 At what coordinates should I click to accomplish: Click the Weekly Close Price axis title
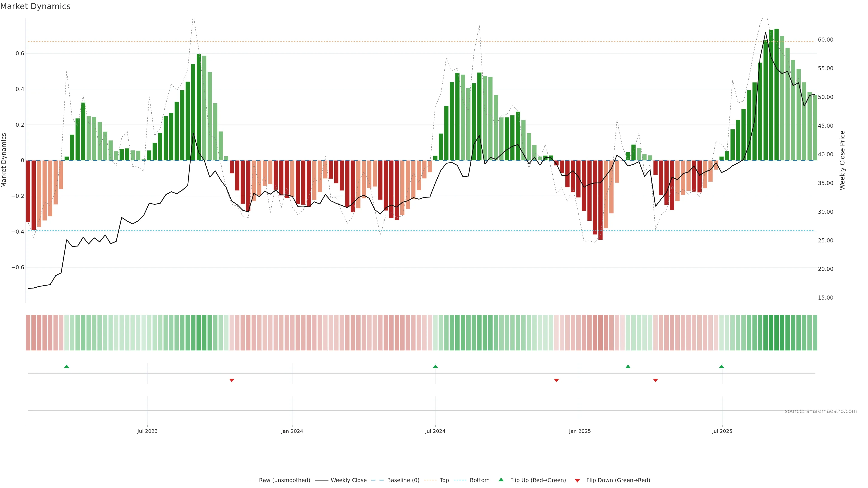pos(842,160)
